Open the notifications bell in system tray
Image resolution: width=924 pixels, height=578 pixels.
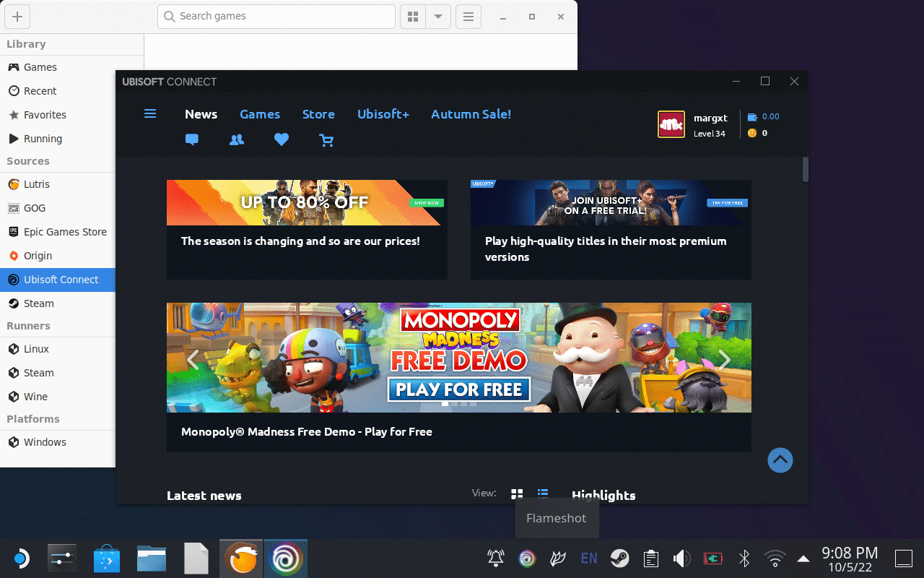496,558
